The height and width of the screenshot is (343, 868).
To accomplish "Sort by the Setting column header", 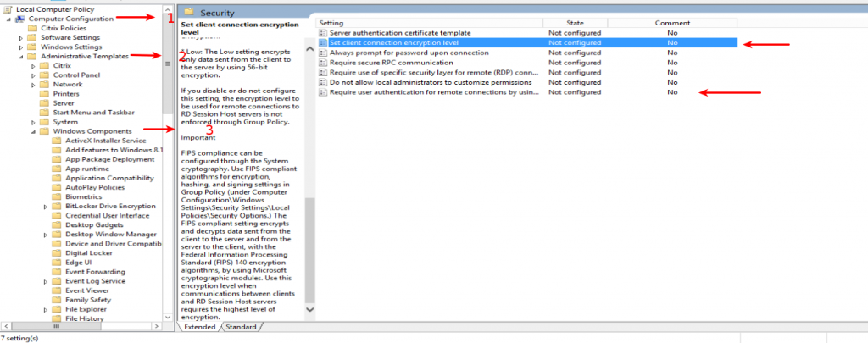I will [429, 23].
